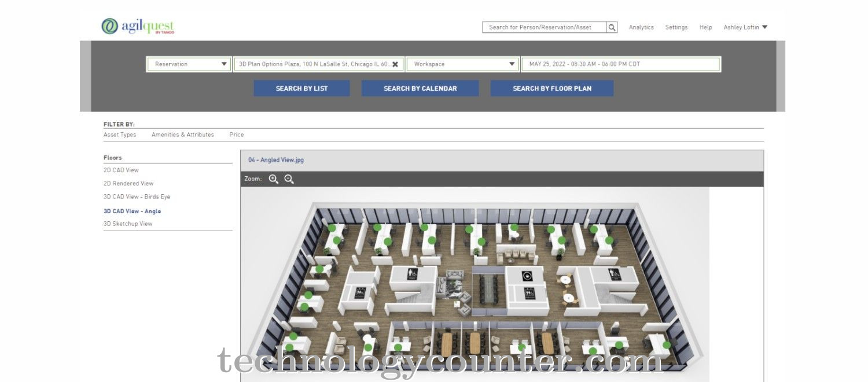The width and height of the screenshot is (868, 382).
Task: Open the Workspace type dropdown
Action: pyautogui.click(x=462, y=64)
